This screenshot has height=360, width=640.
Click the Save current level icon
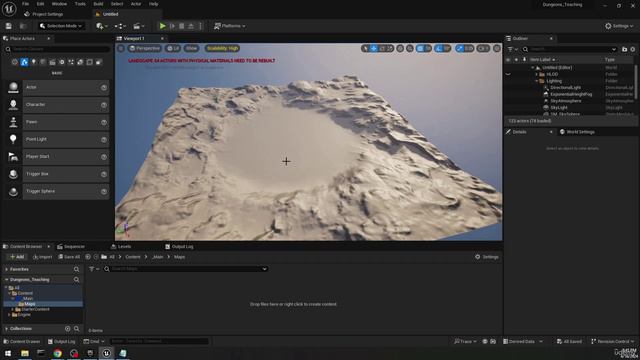(x=9, y=26)
